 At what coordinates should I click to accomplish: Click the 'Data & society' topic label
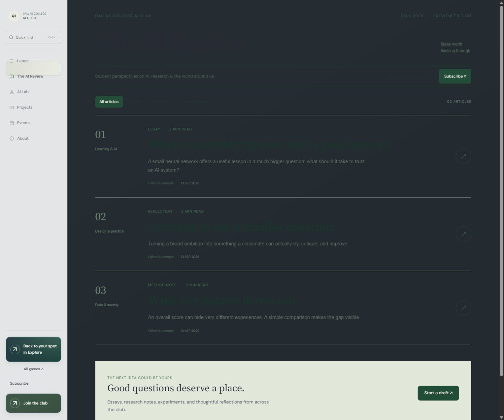pyautogui.click(x=107, y=305)
